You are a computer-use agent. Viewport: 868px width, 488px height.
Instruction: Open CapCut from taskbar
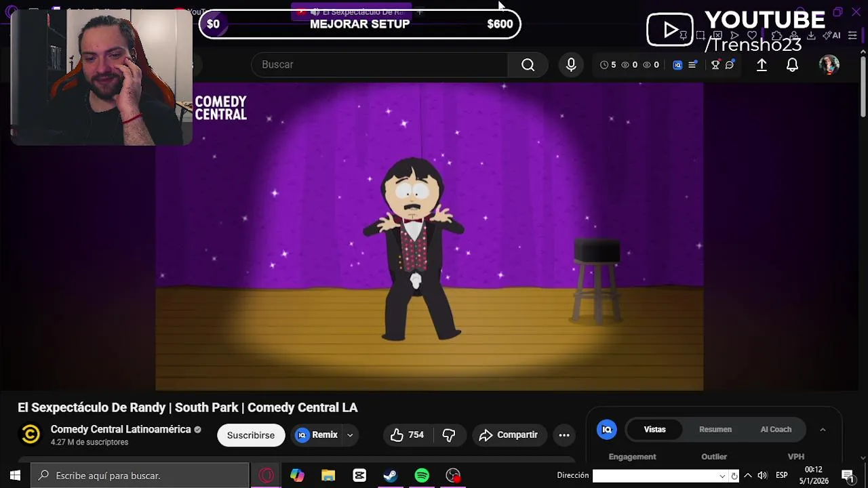tap(359, 476)
